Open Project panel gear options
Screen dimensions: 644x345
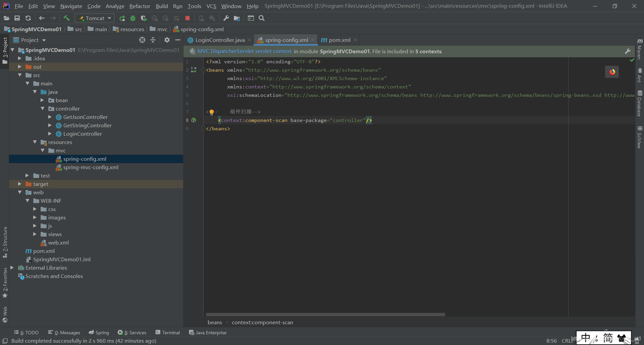(167, 40)
